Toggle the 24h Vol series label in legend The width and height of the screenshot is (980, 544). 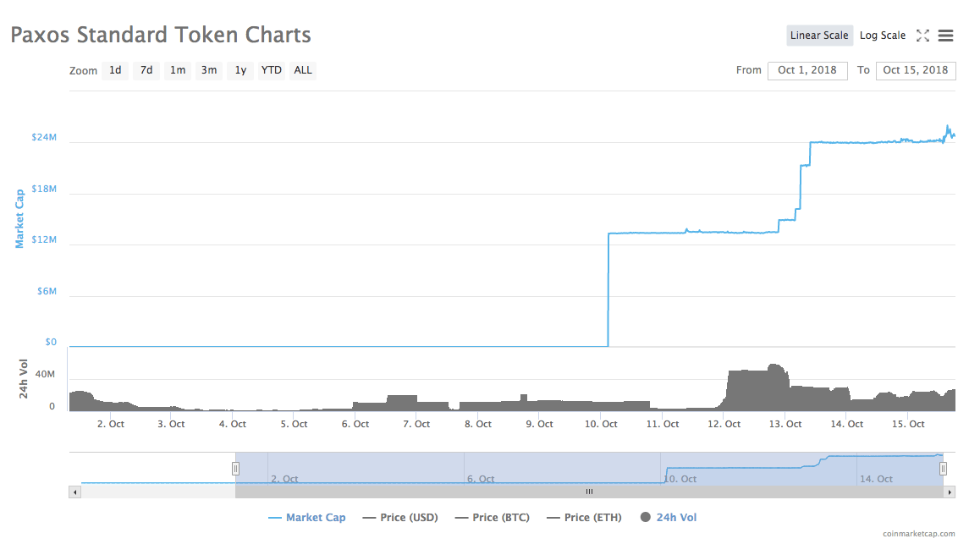tap(676, 517)
